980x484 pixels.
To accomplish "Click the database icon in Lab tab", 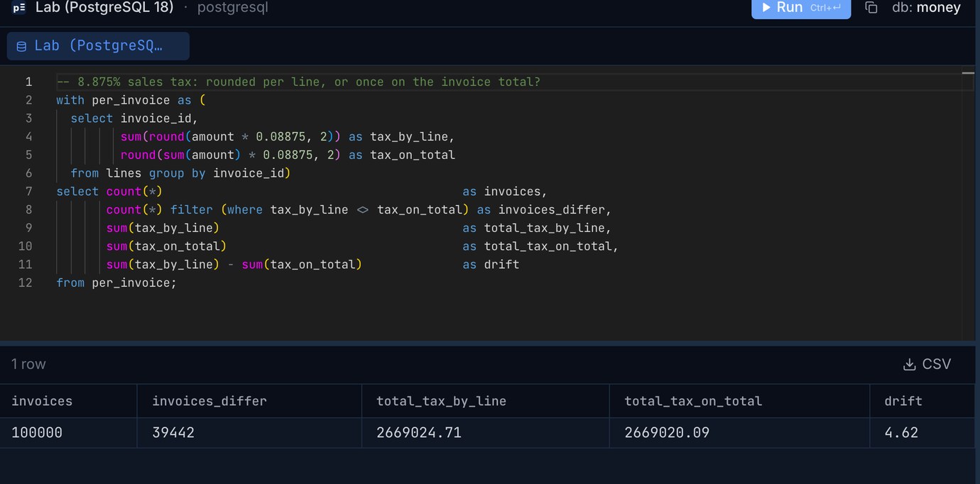I will (21, 46).
